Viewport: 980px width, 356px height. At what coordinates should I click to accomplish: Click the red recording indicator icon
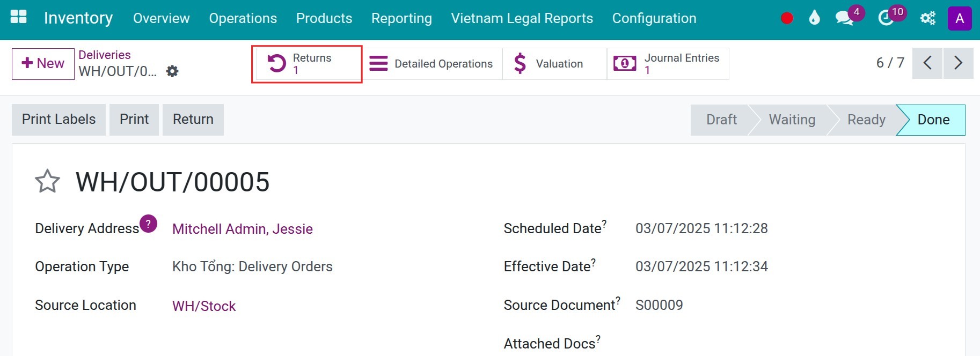[x=787, y=18]
